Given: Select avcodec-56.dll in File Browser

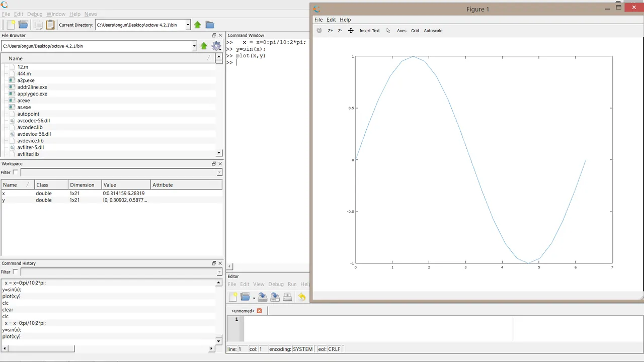Looking at the screenshot, I should (x=33, y=121).
